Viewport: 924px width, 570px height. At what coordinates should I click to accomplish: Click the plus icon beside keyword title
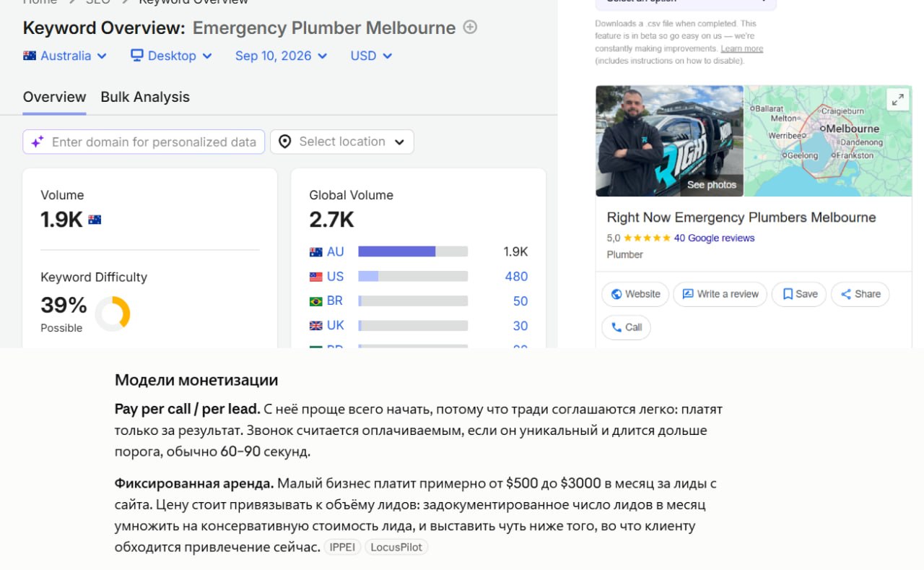click(470, 27)
